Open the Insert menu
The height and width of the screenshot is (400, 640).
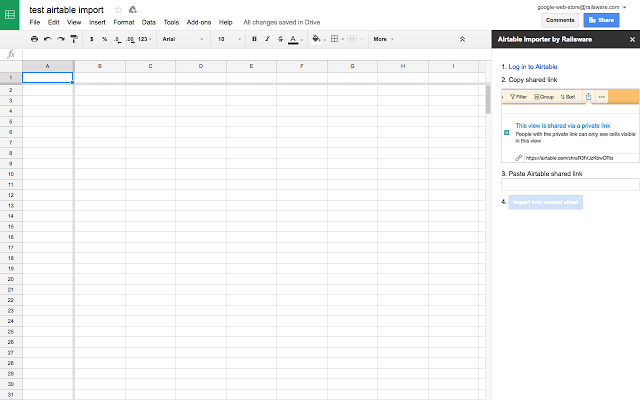click(97, 22)
